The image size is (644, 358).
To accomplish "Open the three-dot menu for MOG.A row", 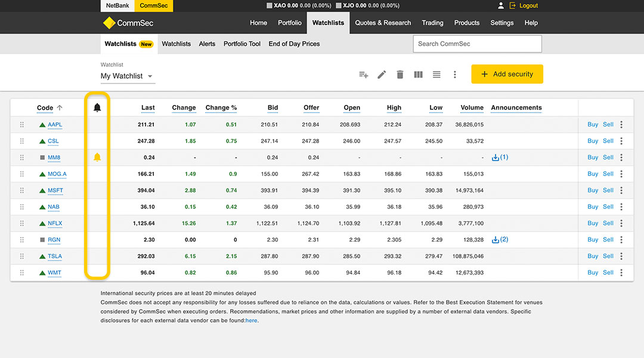I will [x=621, y=174].
